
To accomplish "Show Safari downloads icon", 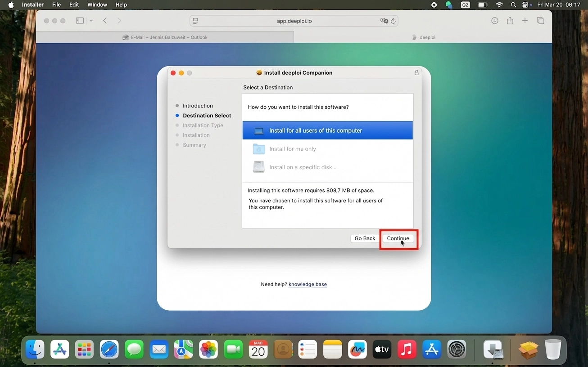I will click(495, 21).
